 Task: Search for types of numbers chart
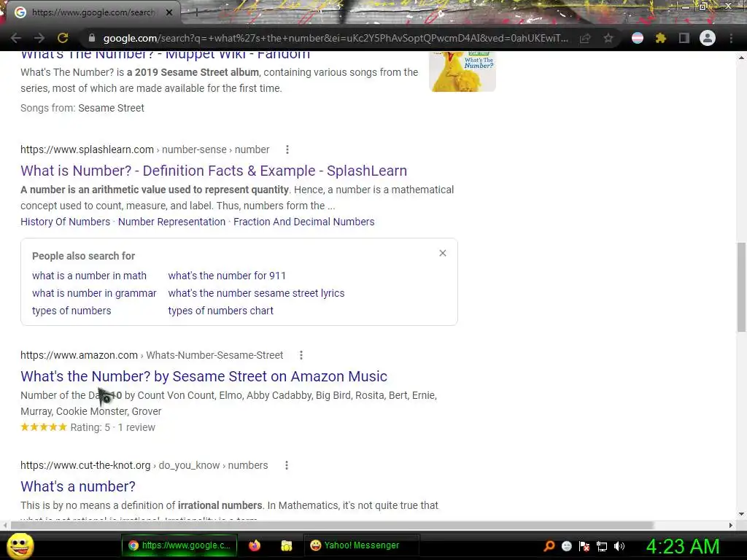coord(220,311)
